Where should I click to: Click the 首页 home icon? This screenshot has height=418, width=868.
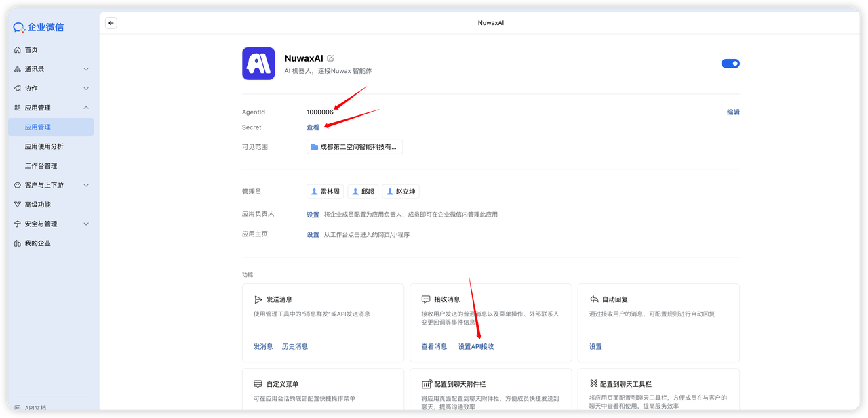pos(18,50)
